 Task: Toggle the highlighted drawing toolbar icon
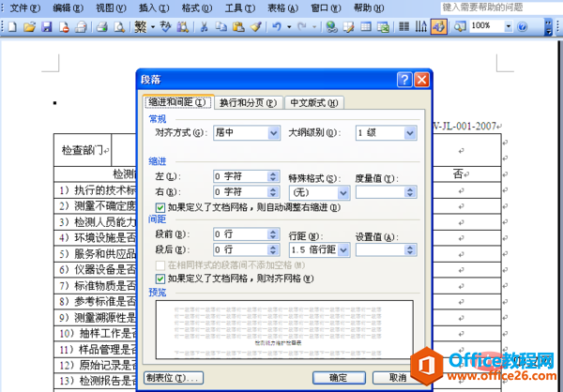pyautogui.click(x=439, y=27)
